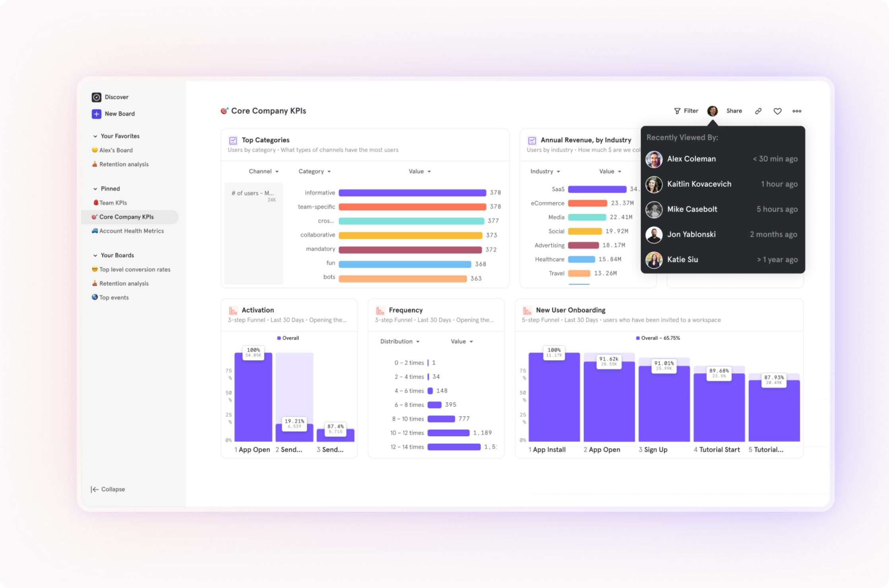Click the Filter funnel icon

click(677, 111)
